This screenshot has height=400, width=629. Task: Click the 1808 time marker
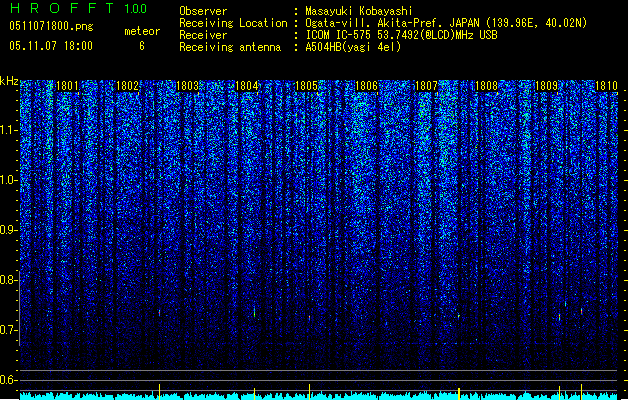486,86
